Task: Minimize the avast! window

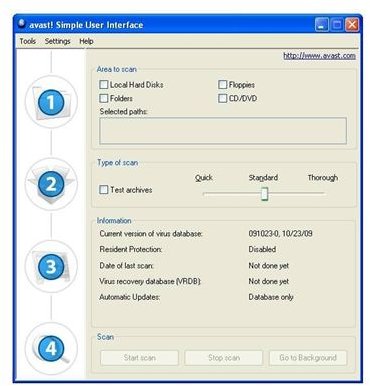Action: click(321, 25)
